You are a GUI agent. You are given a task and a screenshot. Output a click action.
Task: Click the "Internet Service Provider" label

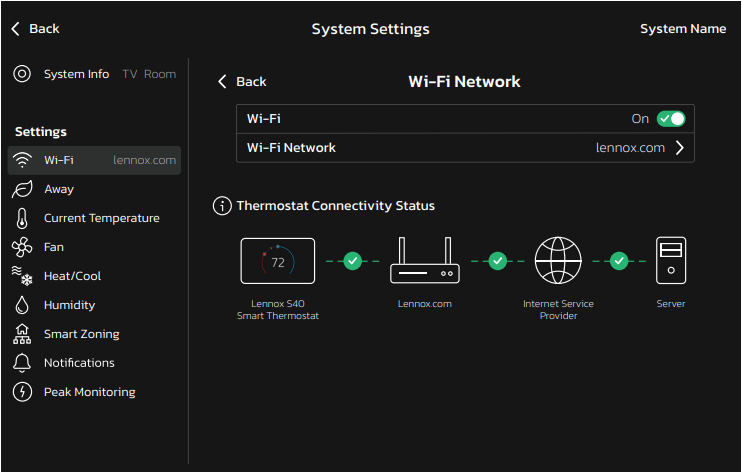pyautogui.click(x=558, y=310)
